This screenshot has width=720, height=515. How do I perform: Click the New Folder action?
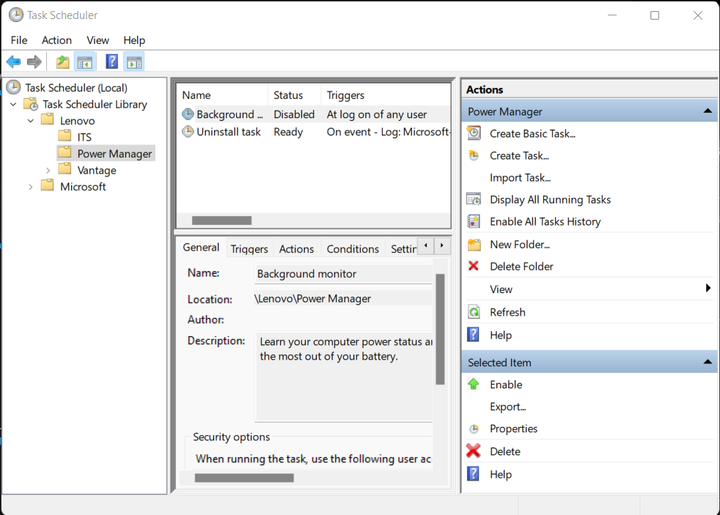[x=519, y=245]
